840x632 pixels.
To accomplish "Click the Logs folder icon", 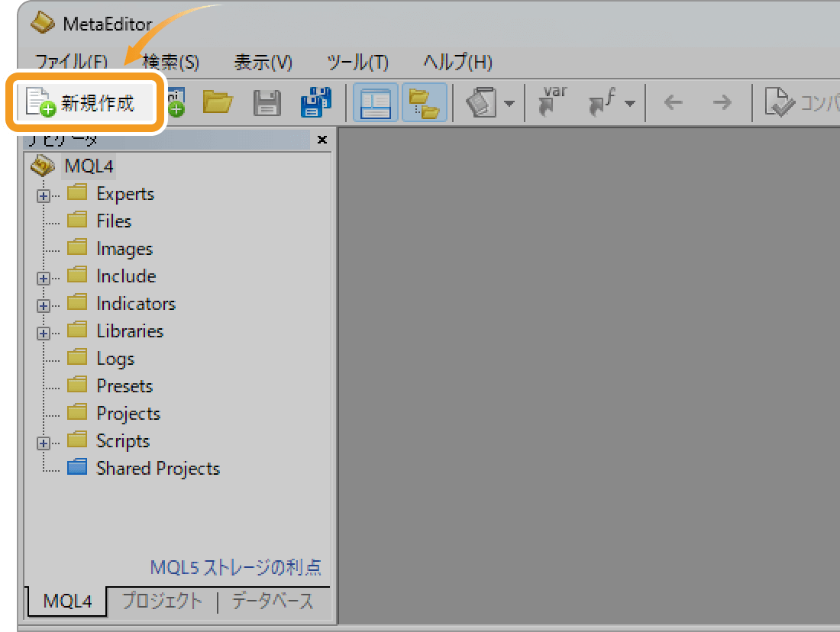I will [x=77, y=356].
